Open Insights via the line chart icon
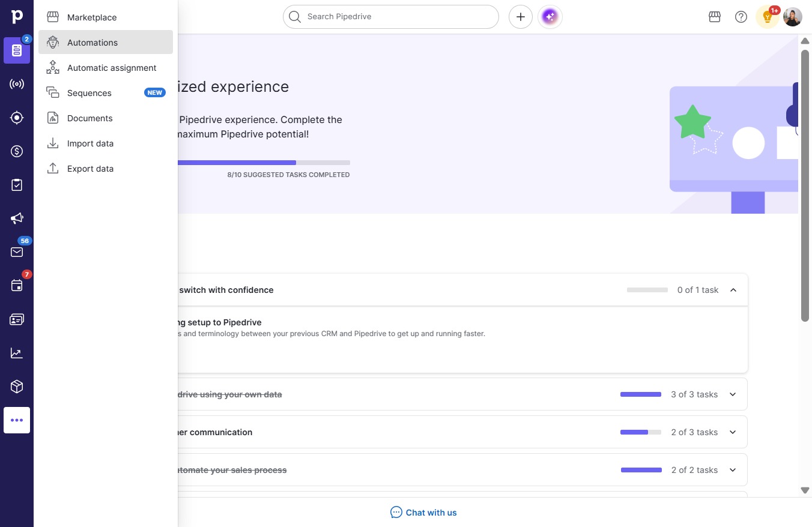Screen dimensions: 812x527 pyautogui.click(x=17, y=353)
